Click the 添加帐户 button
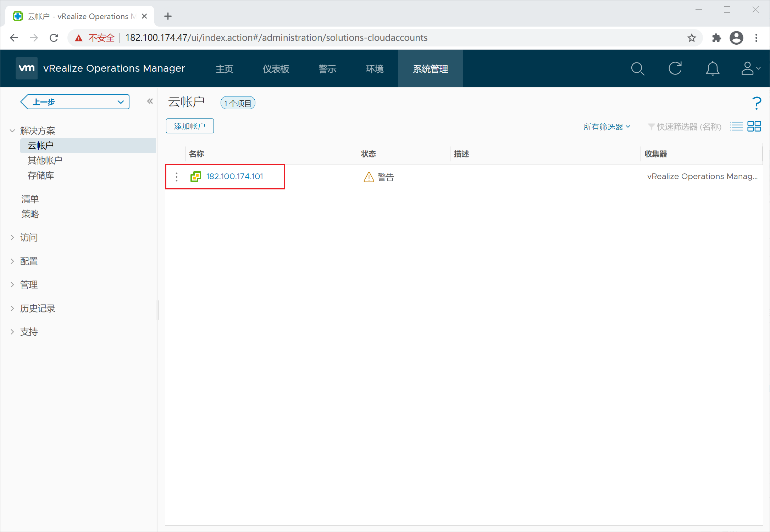Screen dimensions: 770x532 (x=190, y=126)
